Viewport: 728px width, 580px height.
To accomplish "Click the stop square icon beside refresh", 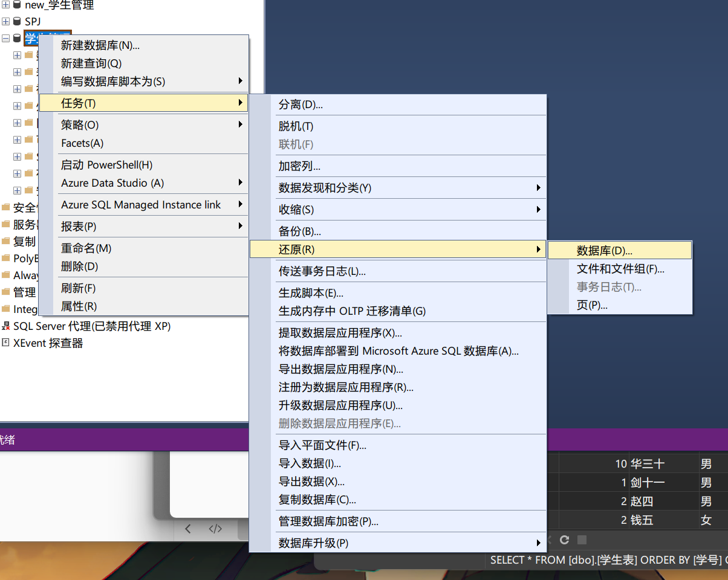I will click(x=582, y=540).
